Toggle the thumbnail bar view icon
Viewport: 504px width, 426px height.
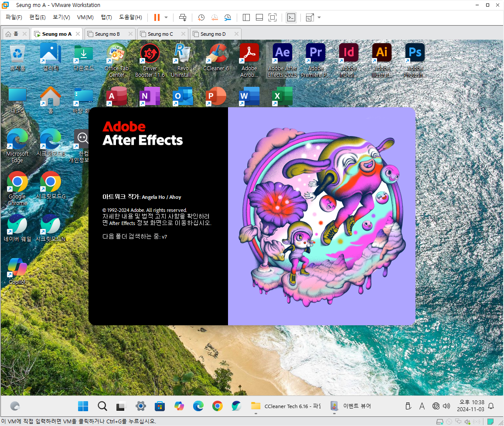click(x=259, y=17)
